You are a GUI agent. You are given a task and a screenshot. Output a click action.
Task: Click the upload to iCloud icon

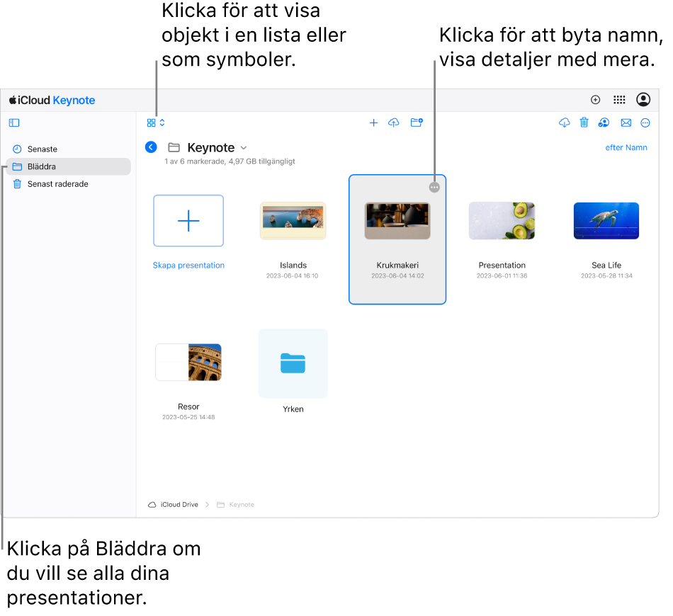(x=394, y=123)
